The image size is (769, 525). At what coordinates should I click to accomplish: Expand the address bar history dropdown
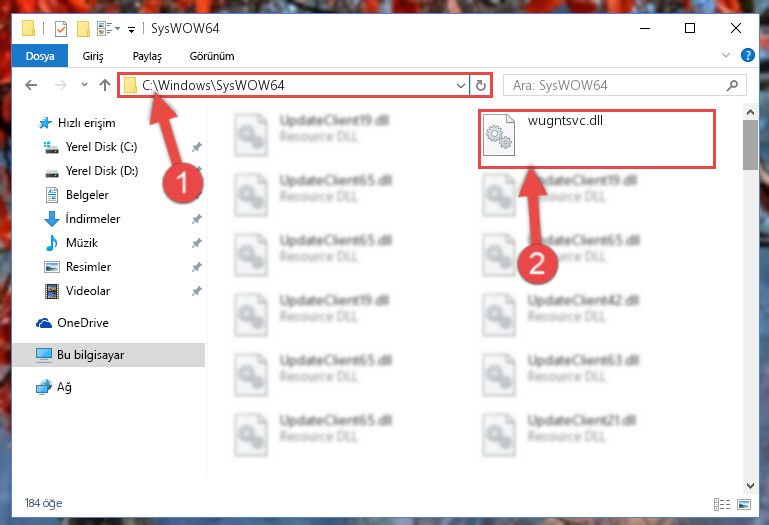(x=461, y=85)
